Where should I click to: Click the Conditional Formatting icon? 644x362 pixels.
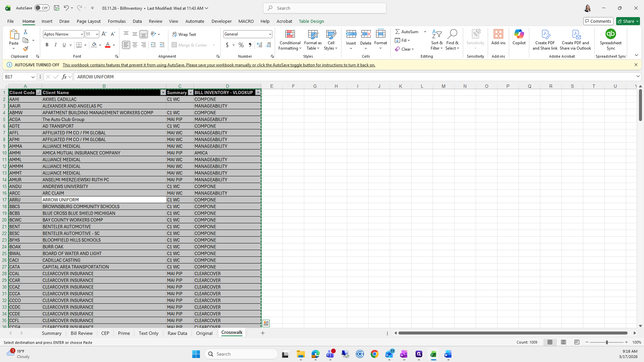(x=290, y=34)
